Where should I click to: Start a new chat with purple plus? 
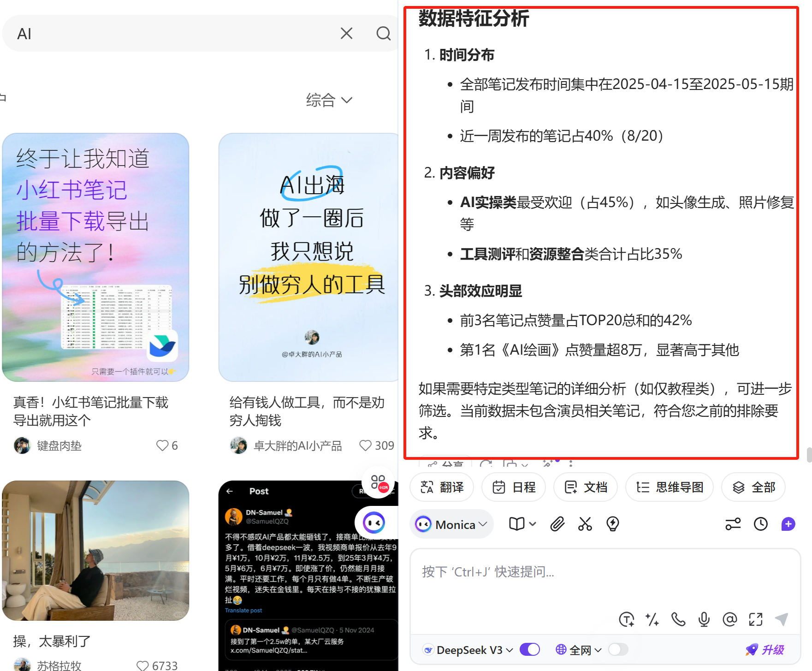coord(788,524)
